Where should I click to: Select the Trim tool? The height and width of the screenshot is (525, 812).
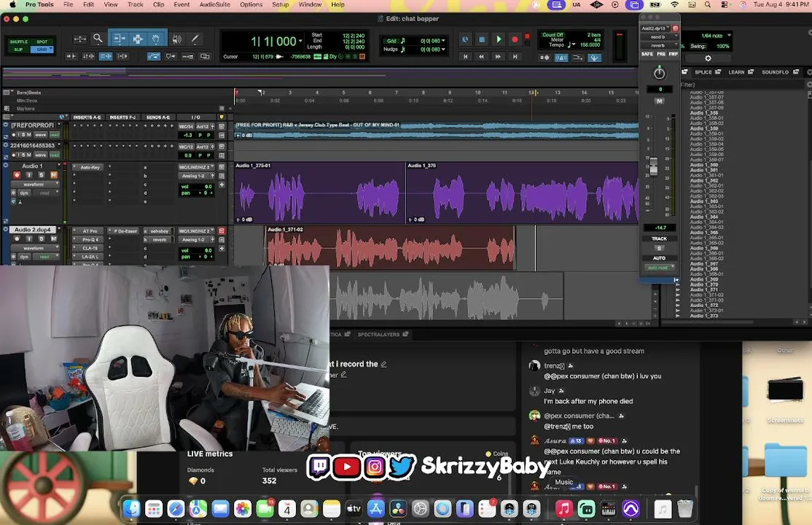[119, 39]
